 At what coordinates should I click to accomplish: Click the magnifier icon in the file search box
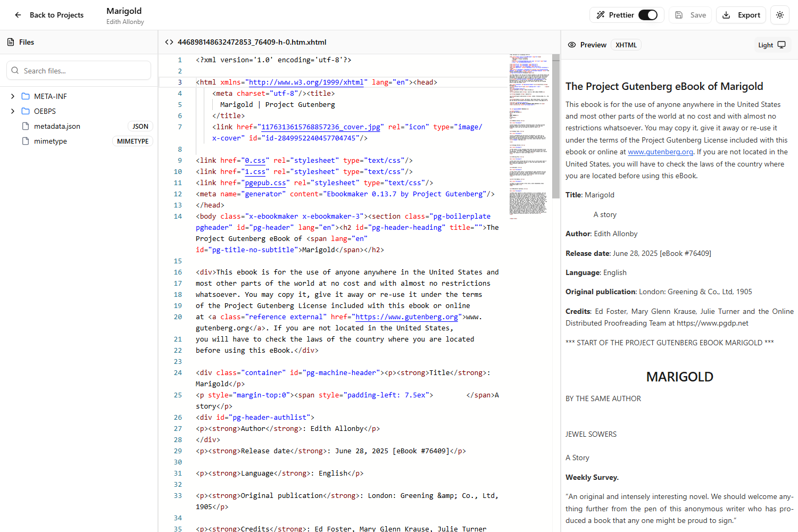15,70
